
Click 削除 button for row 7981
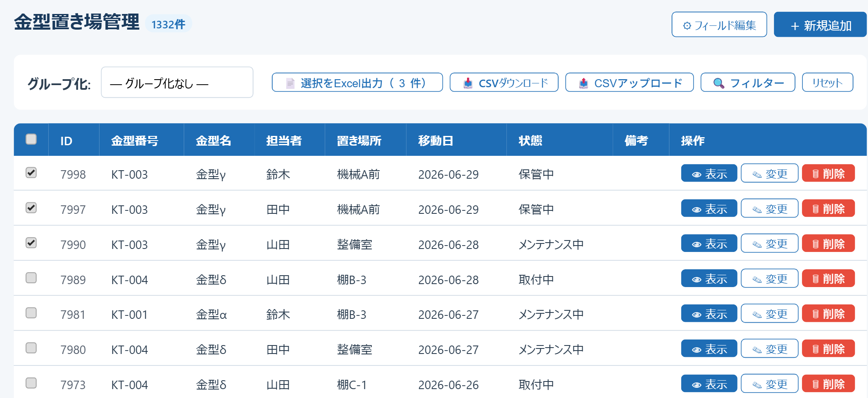pyautogui.click(x=828, y=314)
